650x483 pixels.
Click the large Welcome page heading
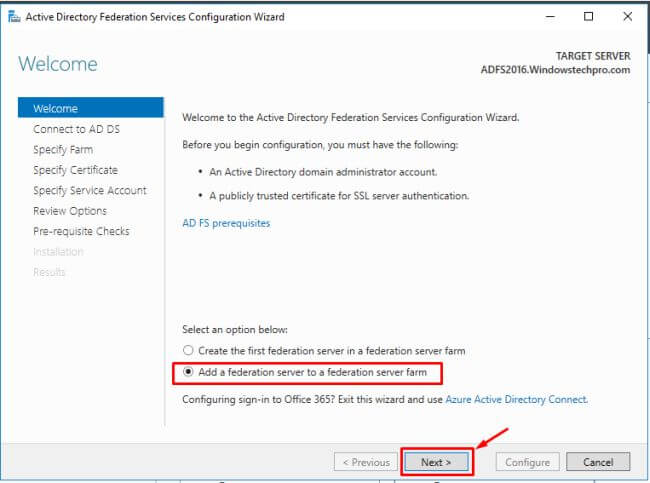[x=58, y=64]
